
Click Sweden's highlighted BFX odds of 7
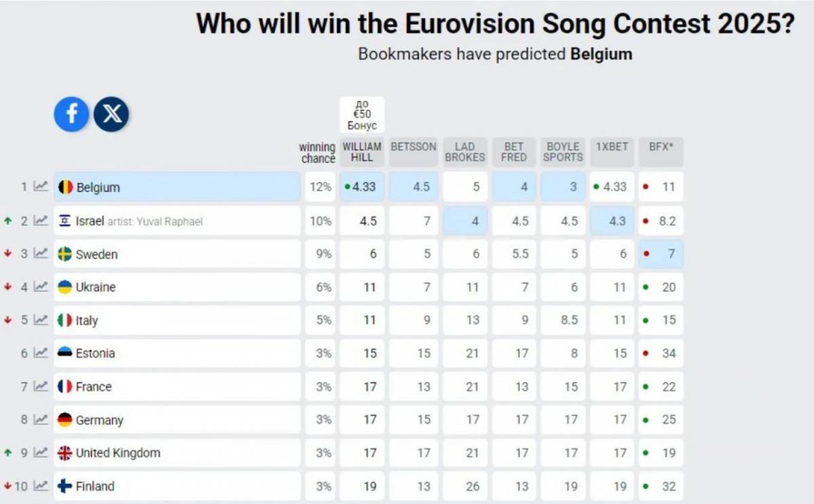(x=661, y=254)
